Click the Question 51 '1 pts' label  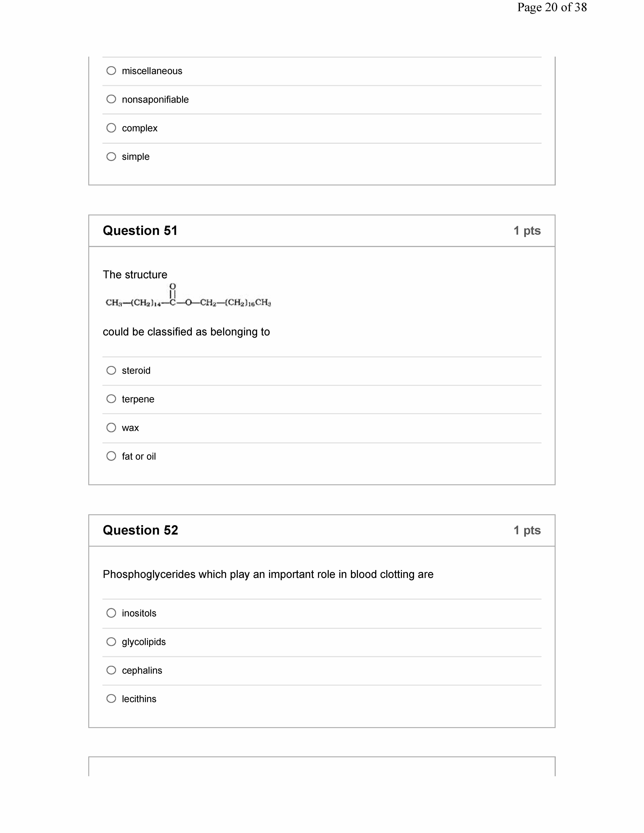tap(527, 231)
